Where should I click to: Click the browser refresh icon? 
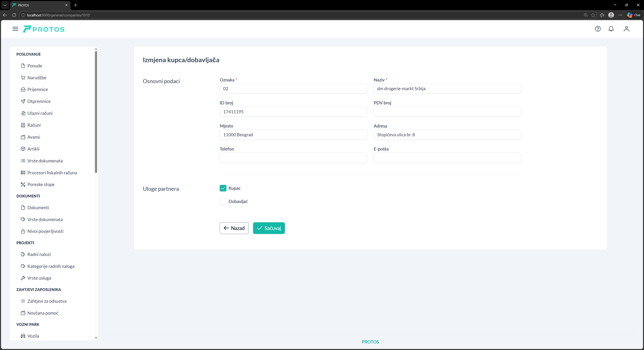[14, 15]
